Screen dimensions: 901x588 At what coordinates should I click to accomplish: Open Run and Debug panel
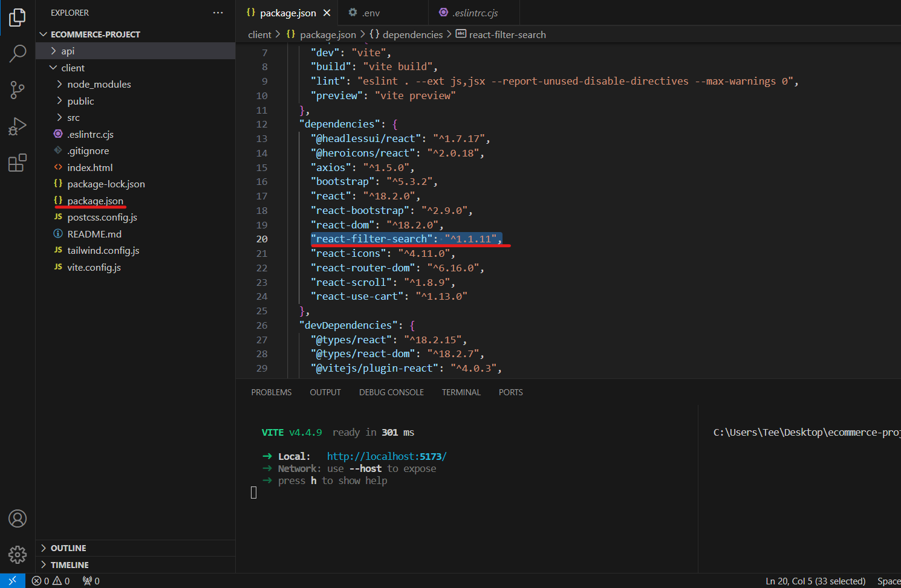[17, 126]
